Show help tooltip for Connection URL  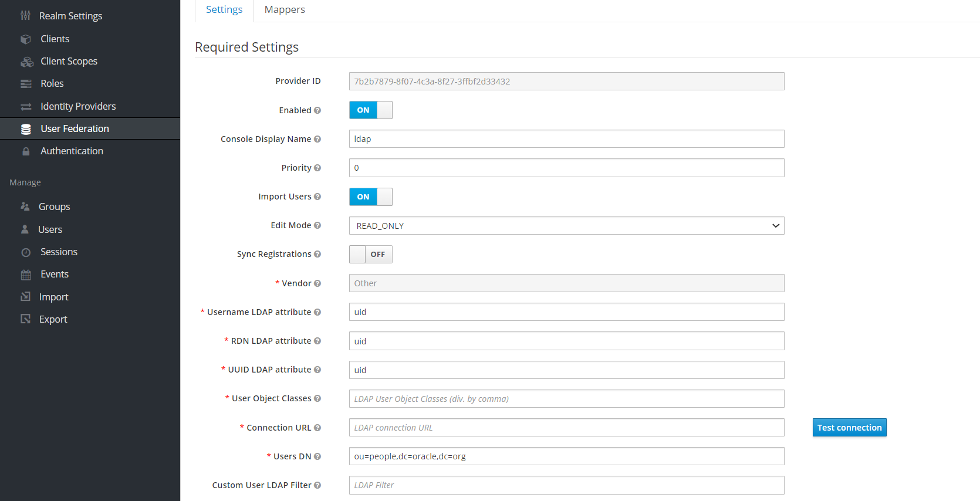(x=317, y=428)
